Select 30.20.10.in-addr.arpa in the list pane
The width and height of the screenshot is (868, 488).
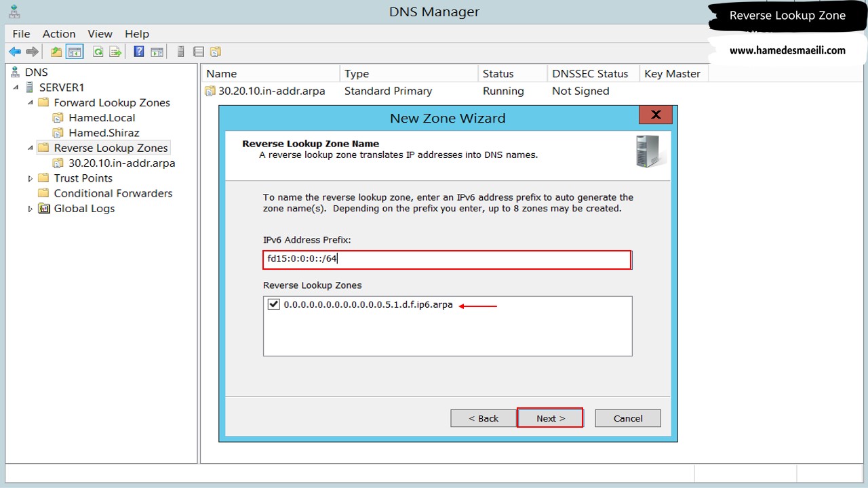(271, 91)
